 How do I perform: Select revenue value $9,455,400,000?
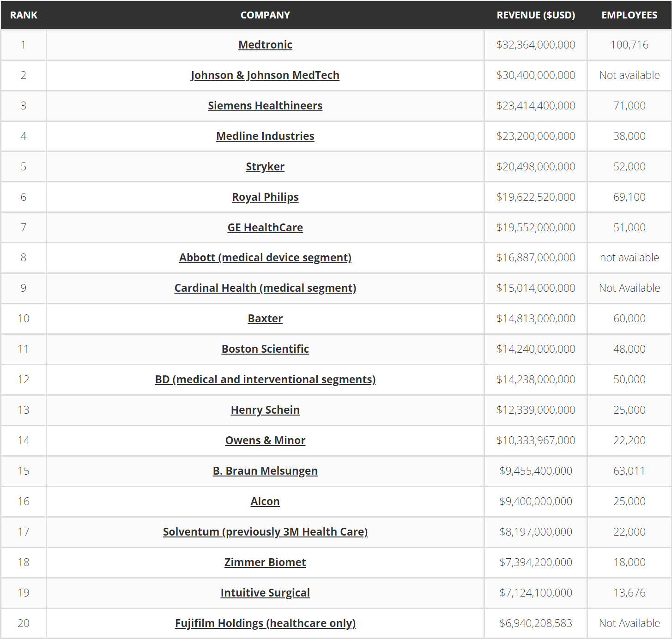536,471
